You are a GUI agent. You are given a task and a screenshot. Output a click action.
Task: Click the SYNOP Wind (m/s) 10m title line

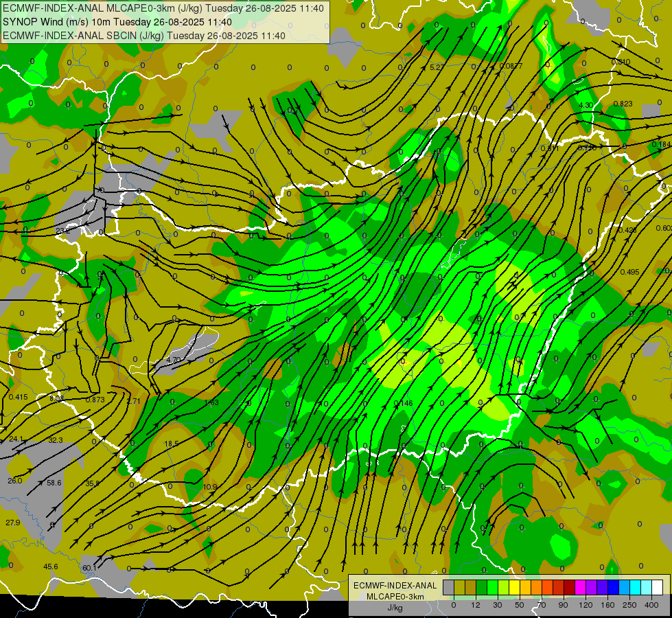117,22
